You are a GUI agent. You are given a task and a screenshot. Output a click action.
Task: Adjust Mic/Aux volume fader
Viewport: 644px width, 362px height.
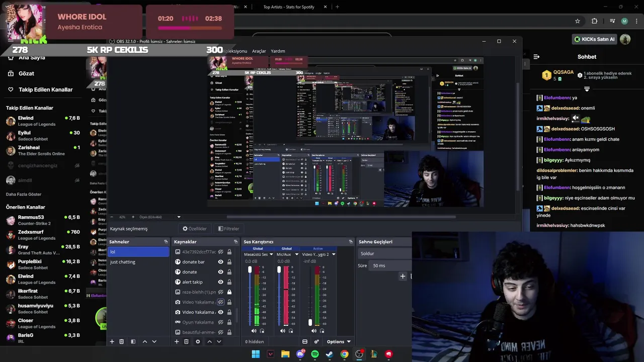pos(279,270)
